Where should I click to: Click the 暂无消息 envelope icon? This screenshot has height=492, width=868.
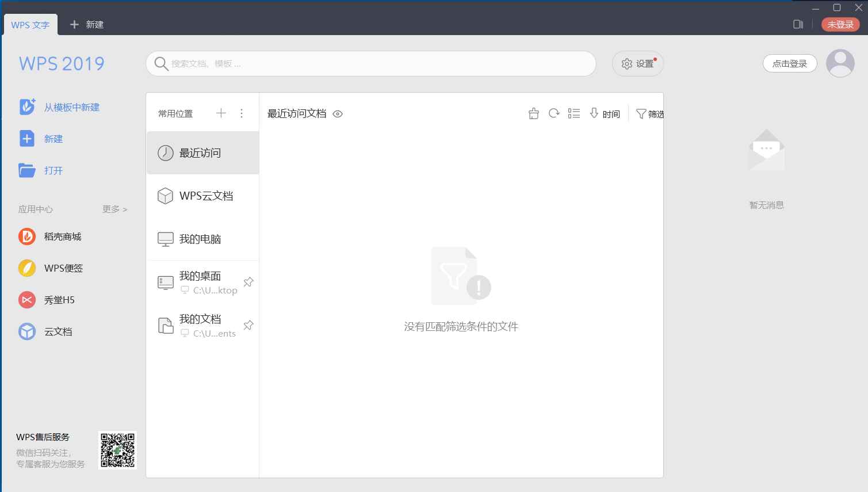click(766, 150)
